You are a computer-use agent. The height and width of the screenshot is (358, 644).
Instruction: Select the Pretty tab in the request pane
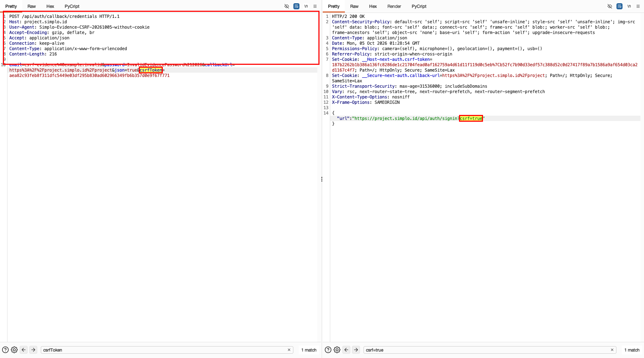[11, 6]
